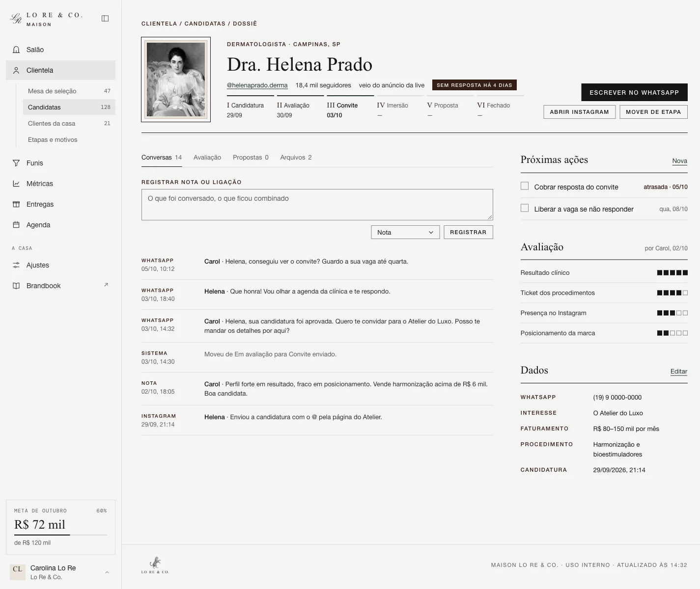Click the Salão bell icon
The image size is (700, 589).
(16, 50)
